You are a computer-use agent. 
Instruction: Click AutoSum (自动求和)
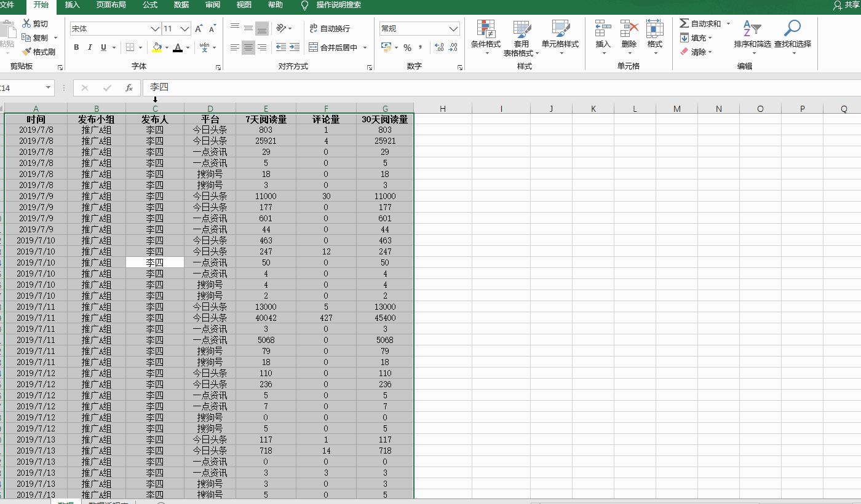[x=700, y=23]
